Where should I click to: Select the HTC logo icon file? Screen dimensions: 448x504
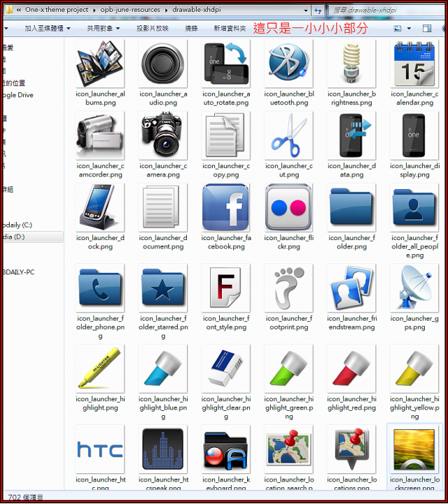[100, 449]
